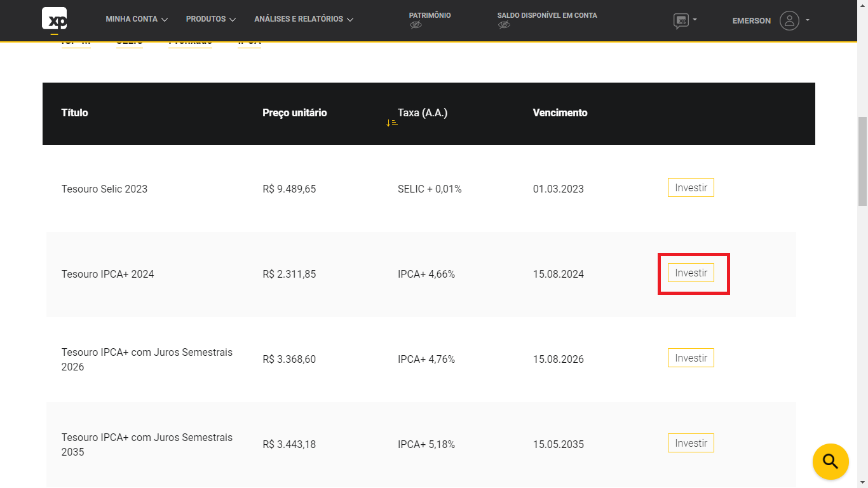
Task: Invest in Tesouro IPCA+ Juros Semestrais 2035
Action: click(x=691, y=443)
